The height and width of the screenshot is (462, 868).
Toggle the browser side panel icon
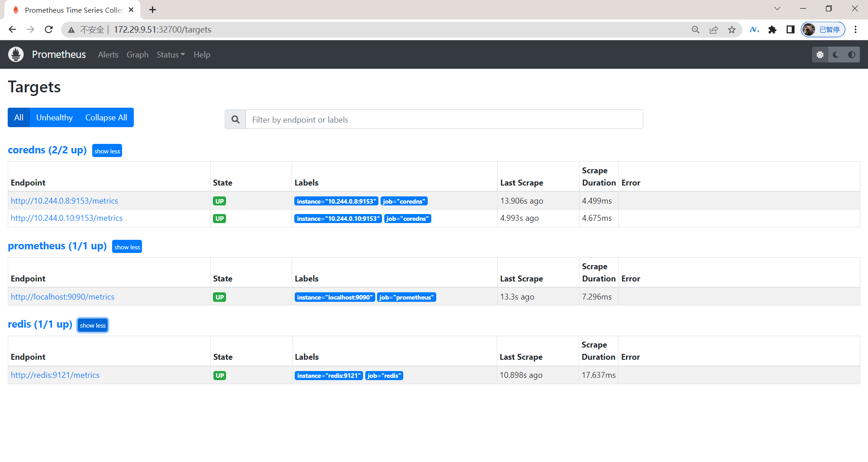(x=790, y=29)
